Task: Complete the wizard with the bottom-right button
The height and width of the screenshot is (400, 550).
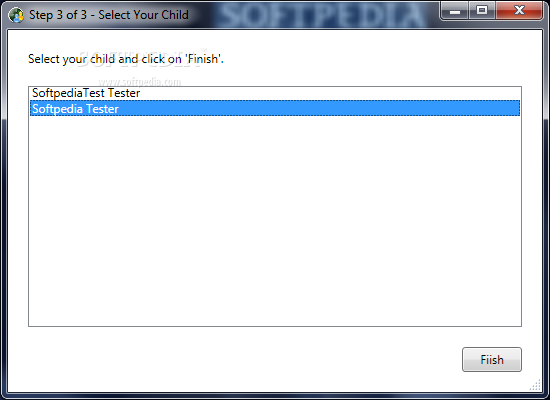Action: 492,359
